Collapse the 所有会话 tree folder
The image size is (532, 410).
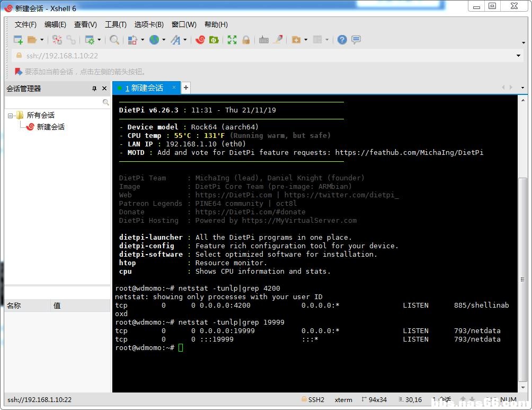(11, 116)
